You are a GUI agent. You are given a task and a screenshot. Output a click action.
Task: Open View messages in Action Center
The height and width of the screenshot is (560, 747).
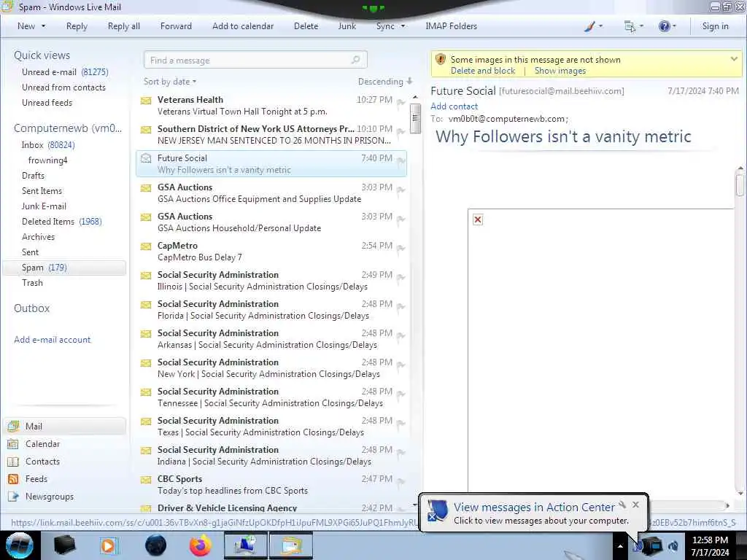[533, 507]
